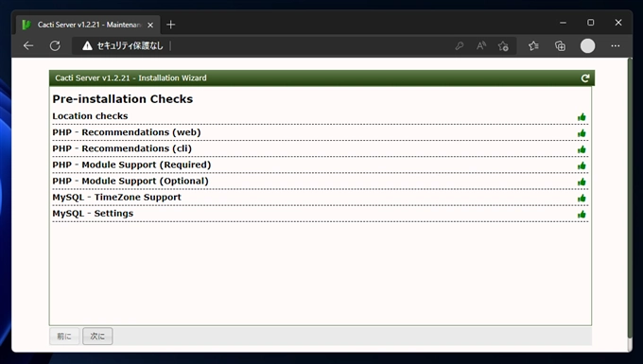Open the Favorites list icon
This screenshot has width=643, height=364.
tap(533, 46)
